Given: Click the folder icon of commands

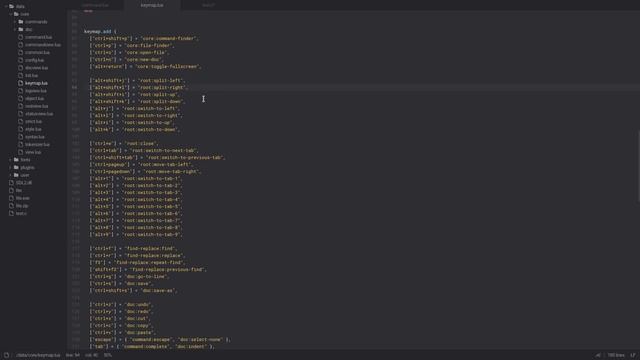Looking at the screenshot, I should pos(21,22).
